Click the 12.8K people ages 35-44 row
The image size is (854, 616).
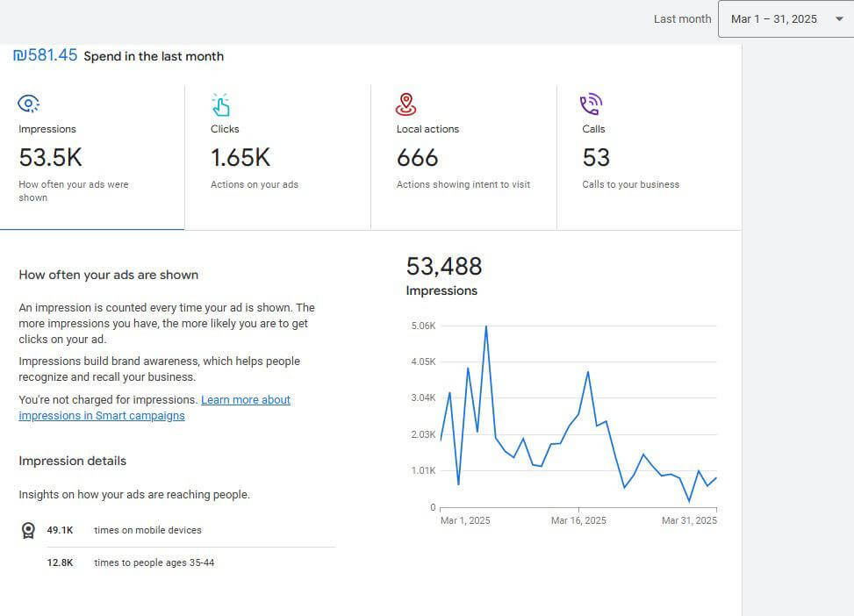pos(177,562)
